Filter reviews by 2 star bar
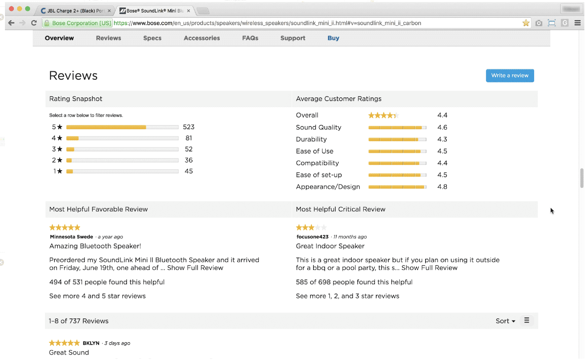This screenshot has width=588, height=364. click(122, 160)
